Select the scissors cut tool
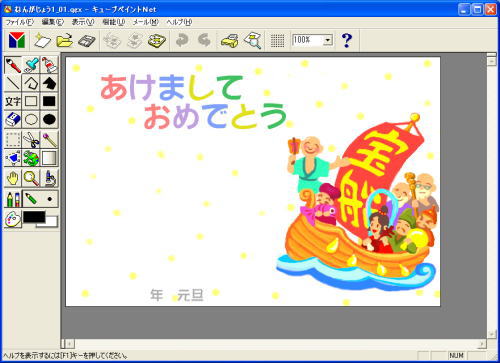The height and width of the screenshot is (363, 500). click(x=31, y=140)
